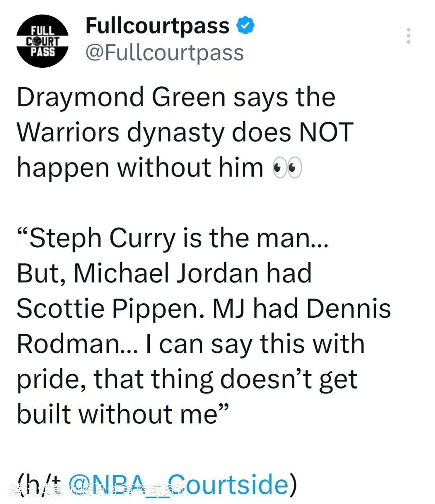Open the @NBA__Courtside mention link
The height and width of the screenshot is (504, 435).
(179, 484)
